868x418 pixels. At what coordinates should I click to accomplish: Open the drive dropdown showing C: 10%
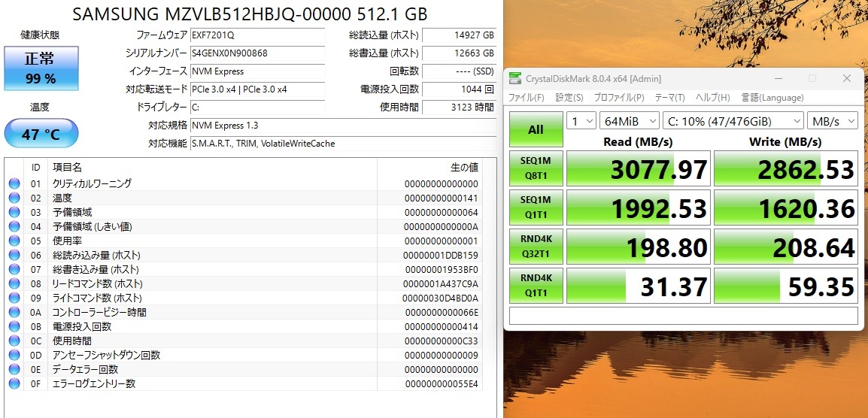click(733, 121)
